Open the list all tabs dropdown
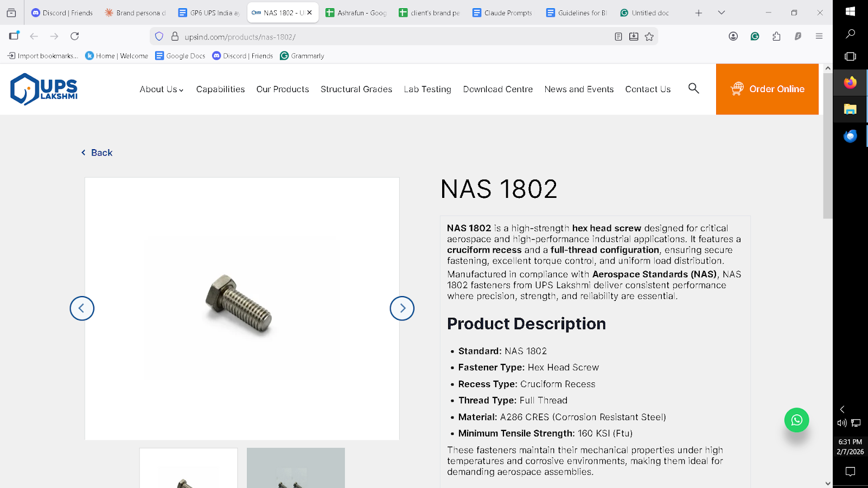Image resolution: width=868 pixels, height=488 pixels. [x=722, y=12]
